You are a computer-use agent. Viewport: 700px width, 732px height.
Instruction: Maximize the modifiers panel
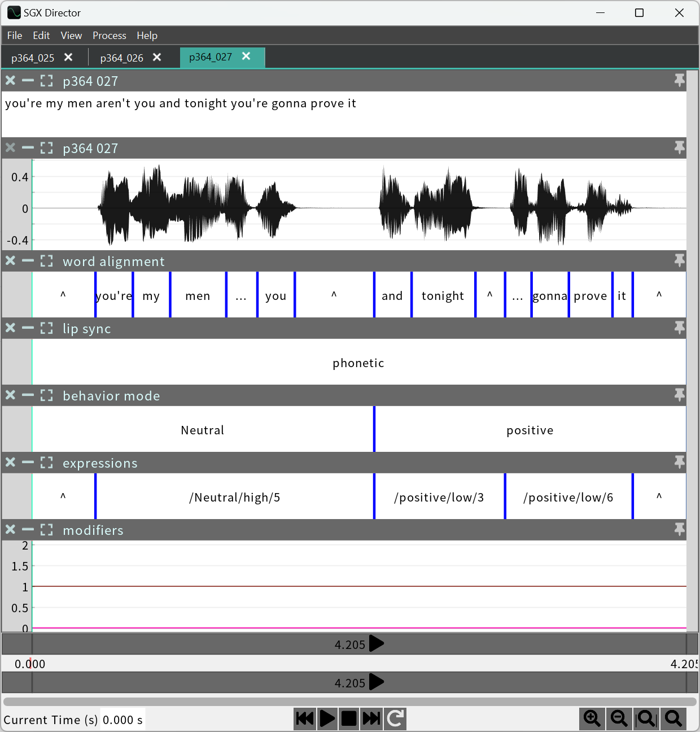[47, 530]
